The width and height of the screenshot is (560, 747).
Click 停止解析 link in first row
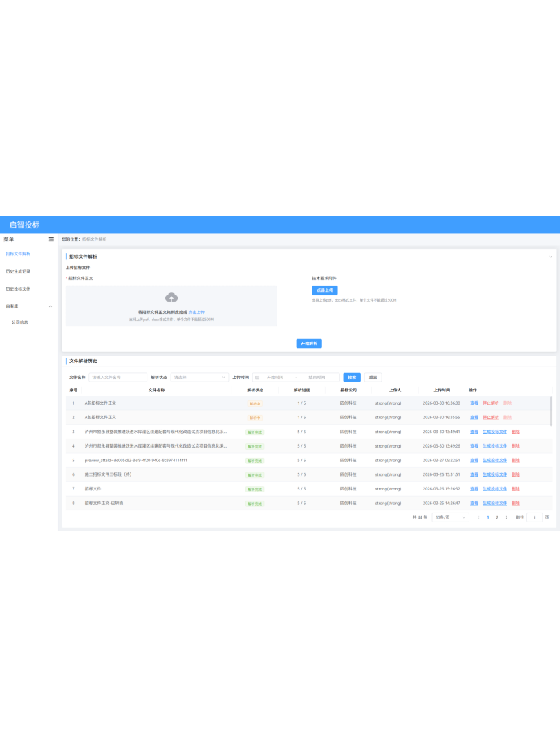[490, 403]
